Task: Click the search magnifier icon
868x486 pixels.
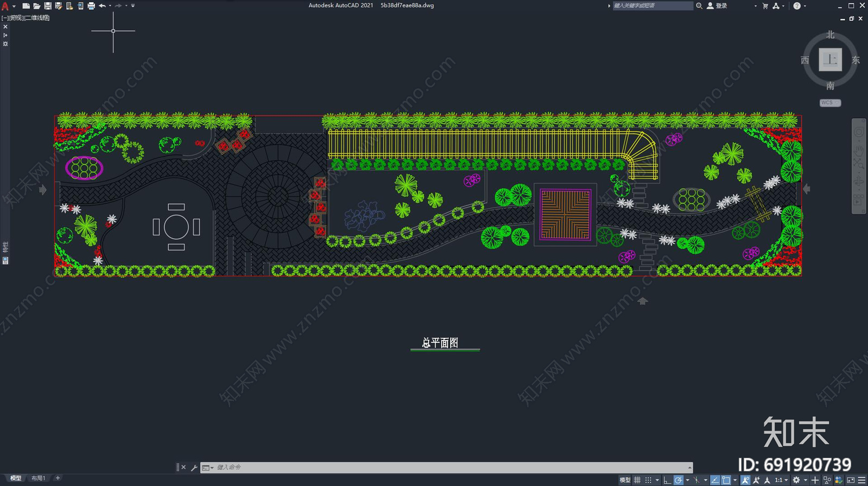Action: [x=699, y=6]
